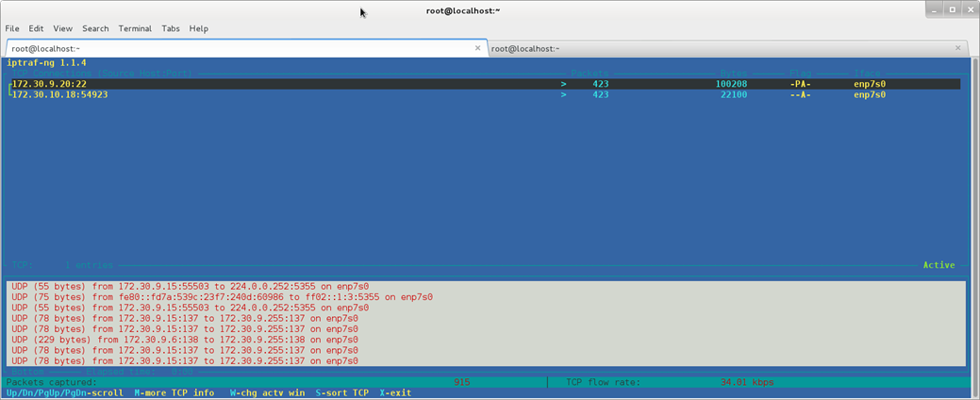This screenshot has height=400, width=980.
Task: Expand the View menu
Action: (62, 28)
